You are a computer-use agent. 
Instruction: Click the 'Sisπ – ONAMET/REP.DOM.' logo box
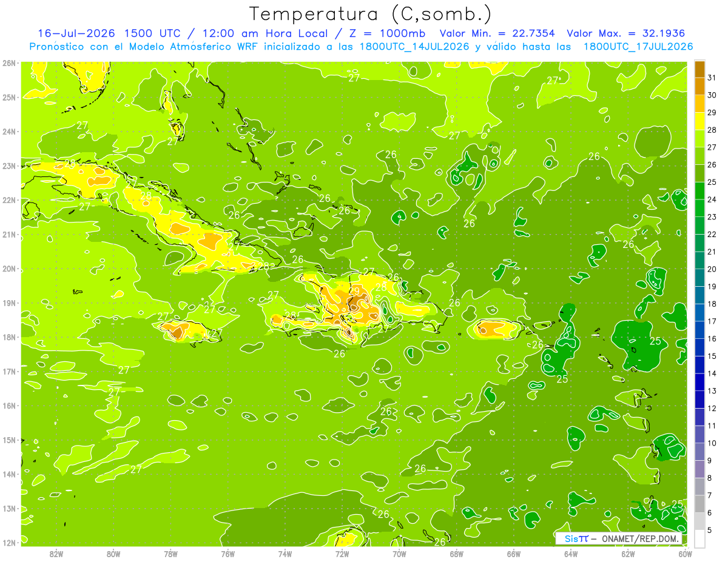tap(619, 538)
